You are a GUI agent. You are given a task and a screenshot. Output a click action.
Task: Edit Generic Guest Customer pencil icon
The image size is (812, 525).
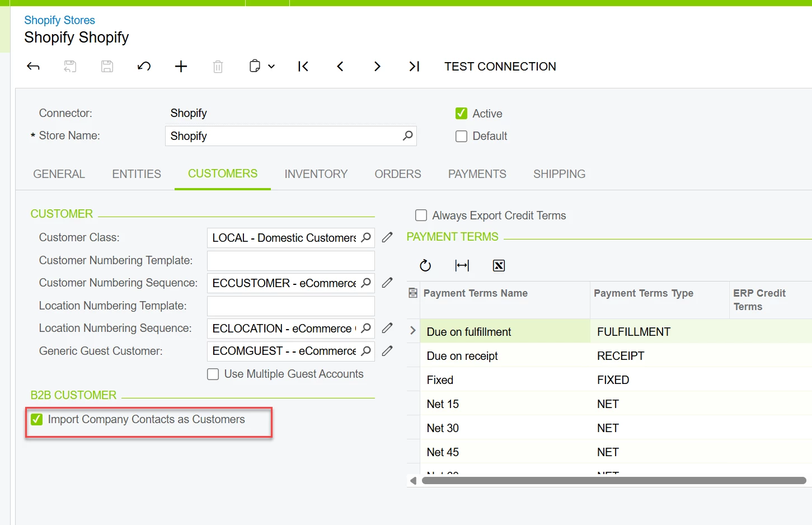(x=387, y=351)
